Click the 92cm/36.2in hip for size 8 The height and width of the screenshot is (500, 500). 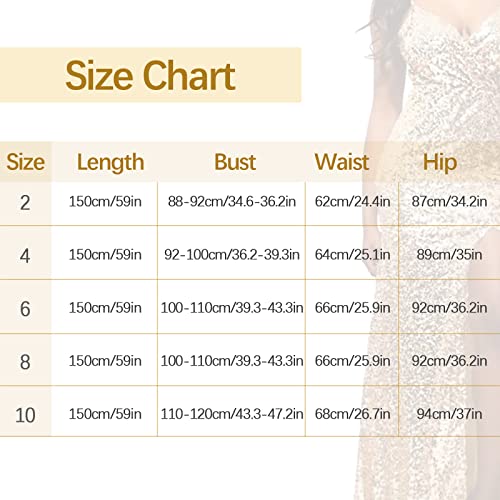pyautogui.click(x=449, y=361)
